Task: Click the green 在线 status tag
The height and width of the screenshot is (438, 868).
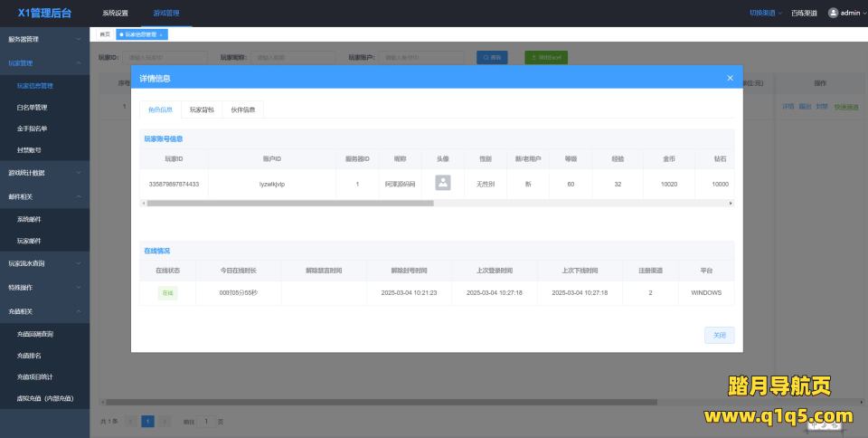Action: click(167, 293)
